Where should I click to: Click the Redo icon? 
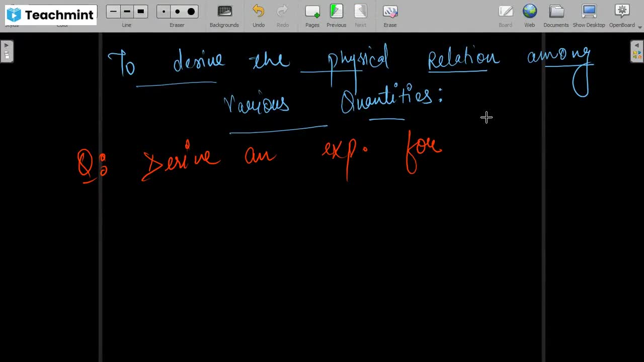[x=282, y=12]
